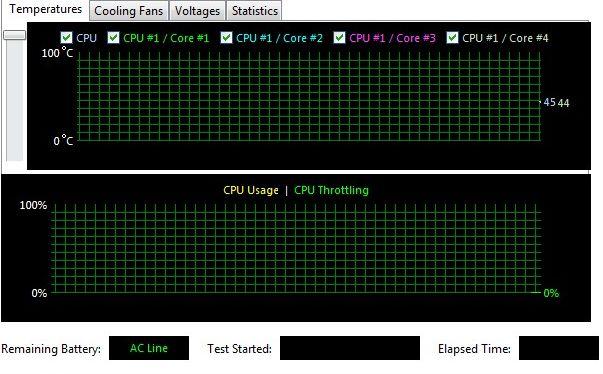Viewport: 603px width, 374px height.
Task: Click the empty Test Started field
Action: (350, 348)
